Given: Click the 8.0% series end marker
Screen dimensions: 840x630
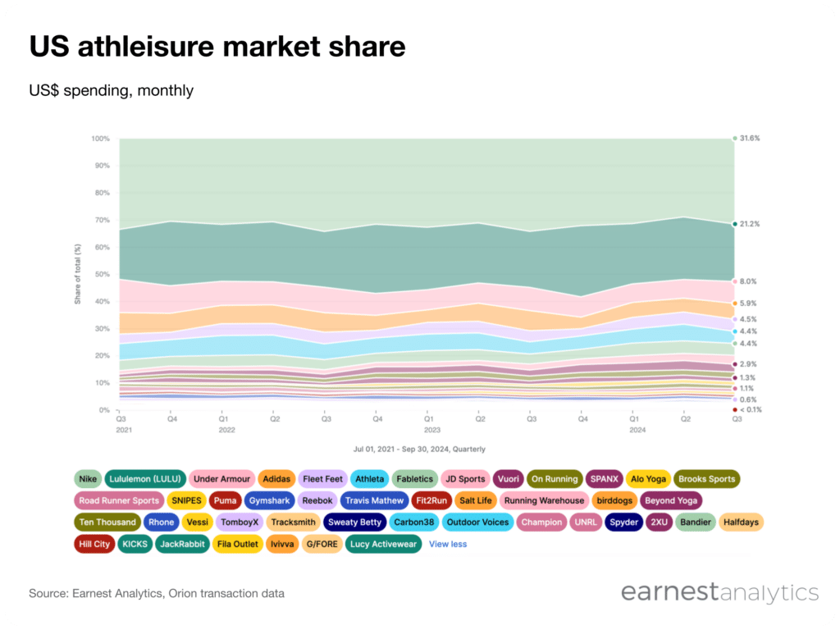Looking at the screenshot, I should 735,281.
